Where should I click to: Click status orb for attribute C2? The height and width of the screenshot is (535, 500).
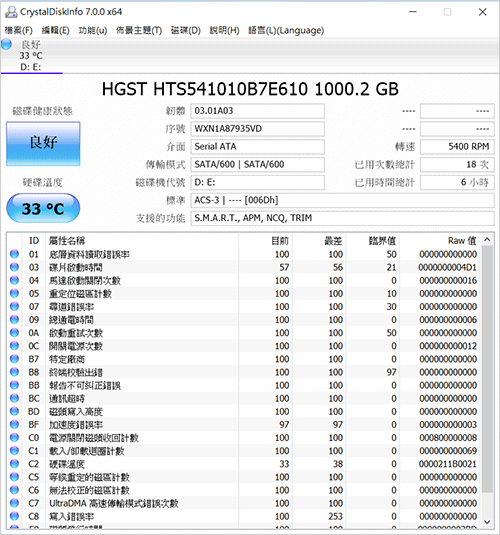(x=14, y=464)
